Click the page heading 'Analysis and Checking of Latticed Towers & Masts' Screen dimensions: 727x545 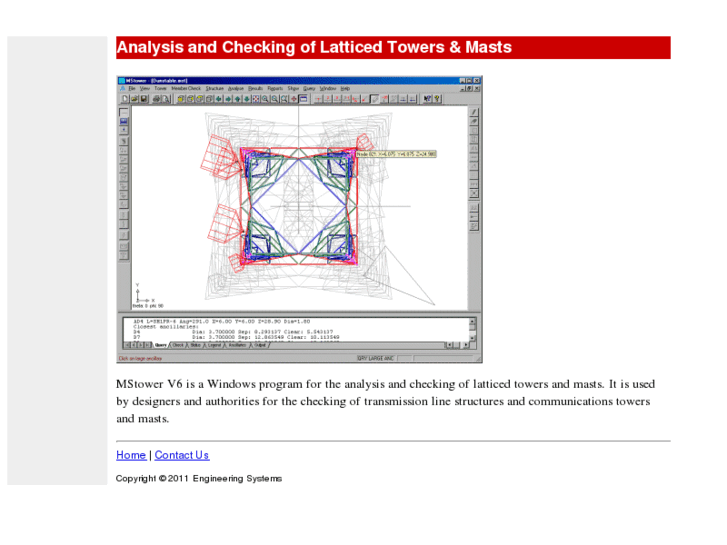tap(314, 47)
